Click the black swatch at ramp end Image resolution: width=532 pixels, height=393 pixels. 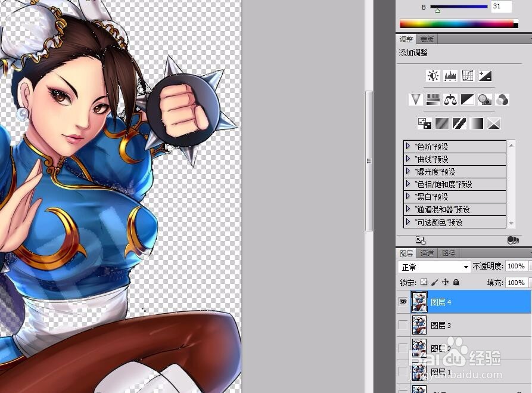click(516, 26)
